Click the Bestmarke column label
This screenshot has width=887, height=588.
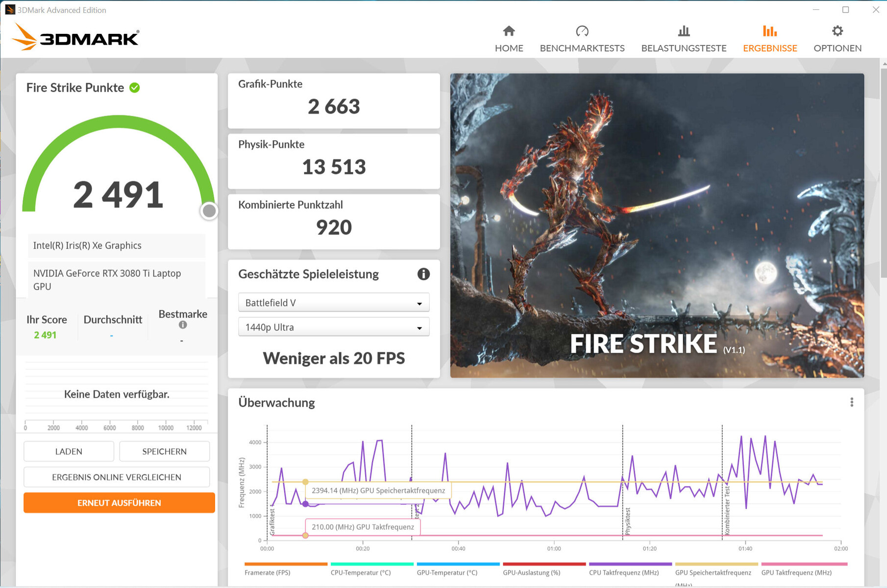[183, 314]
